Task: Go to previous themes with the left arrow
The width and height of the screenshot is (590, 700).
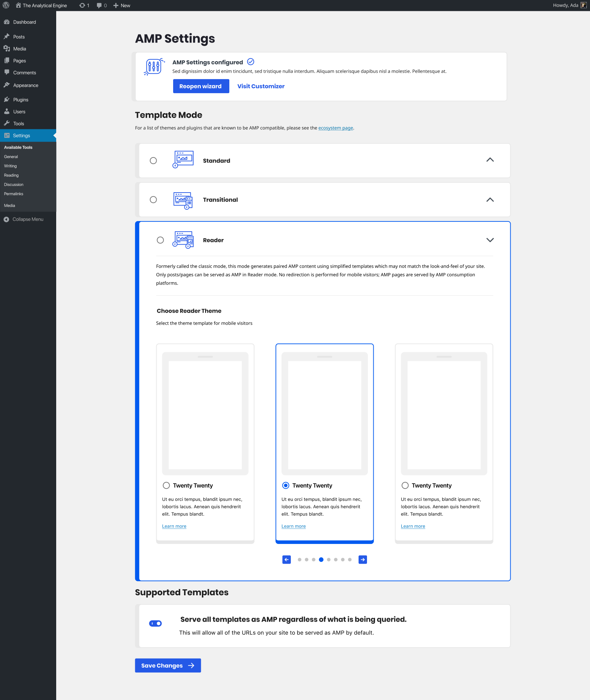Action: (287, 559)
